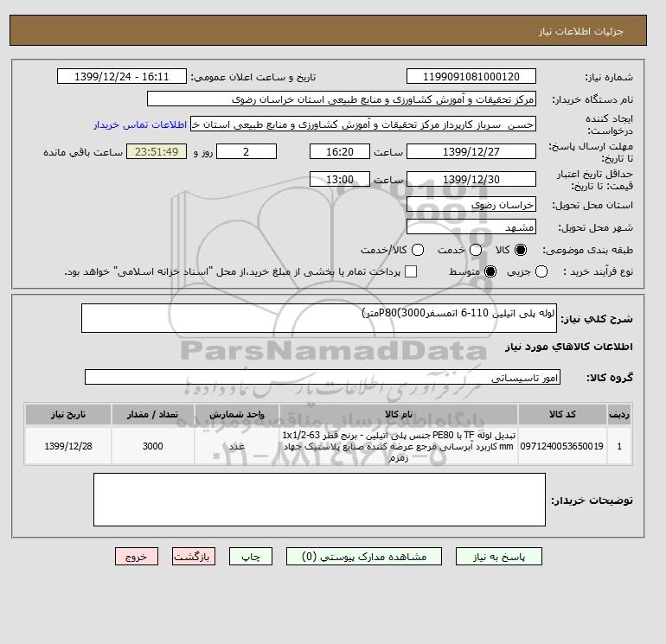Select the خدمت radio button
Image resolution: width=666 pixels, height=644 pixels.
click(x=476, y=250)
